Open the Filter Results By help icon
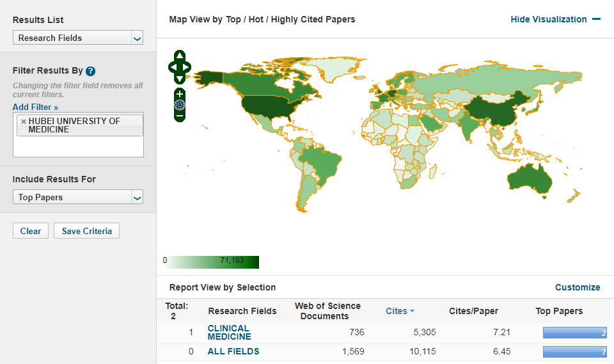Screen dimensions: 614x364 [91, 71]
